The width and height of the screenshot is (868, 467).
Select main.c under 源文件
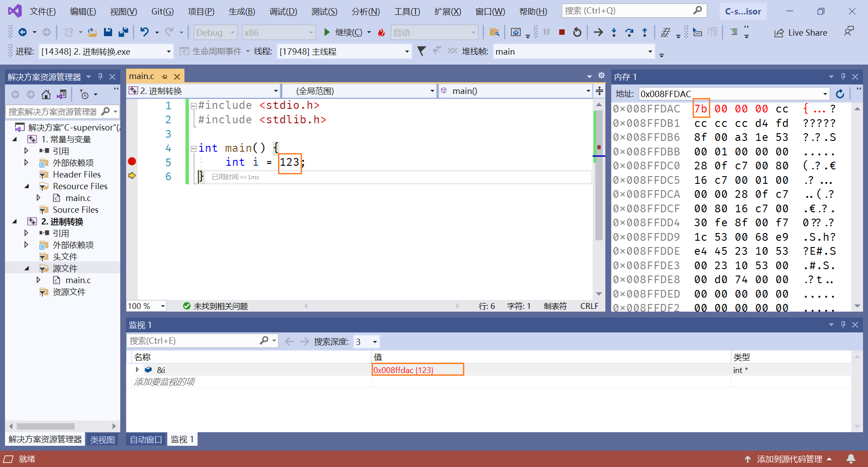(x=78, y=280)
